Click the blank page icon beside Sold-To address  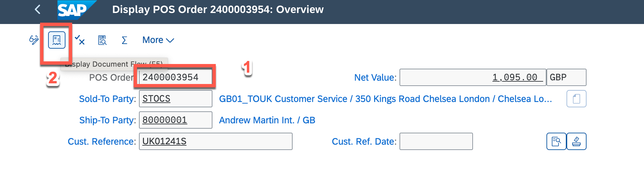[576, 99]
